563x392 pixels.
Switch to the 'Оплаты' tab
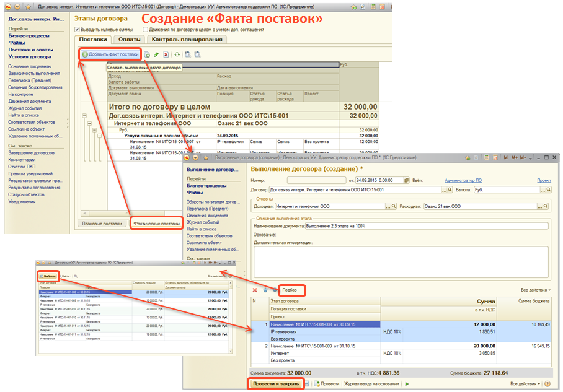pyautogui.click(x=129, y=40)
